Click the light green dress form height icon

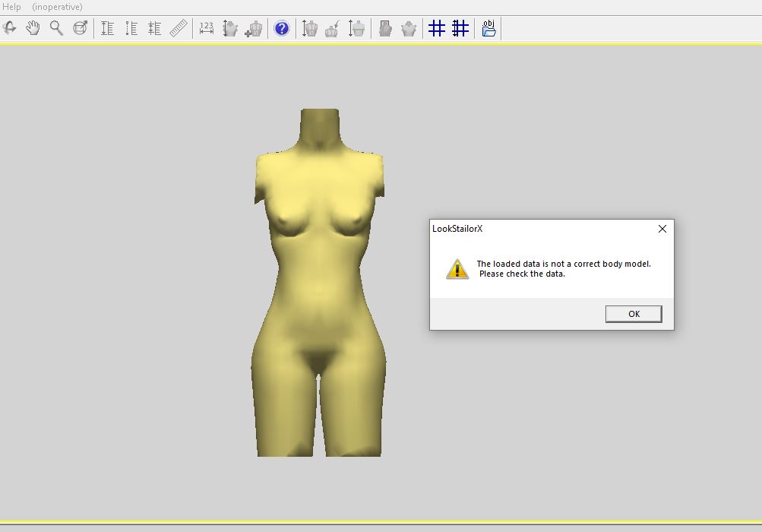coord(357,28)
